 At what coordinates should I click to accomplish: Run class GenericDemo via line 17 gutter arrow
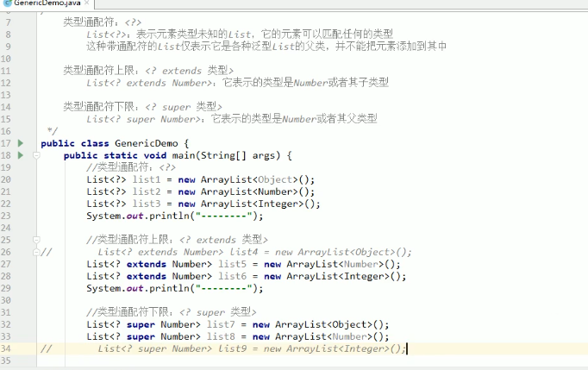pos(21,143)
